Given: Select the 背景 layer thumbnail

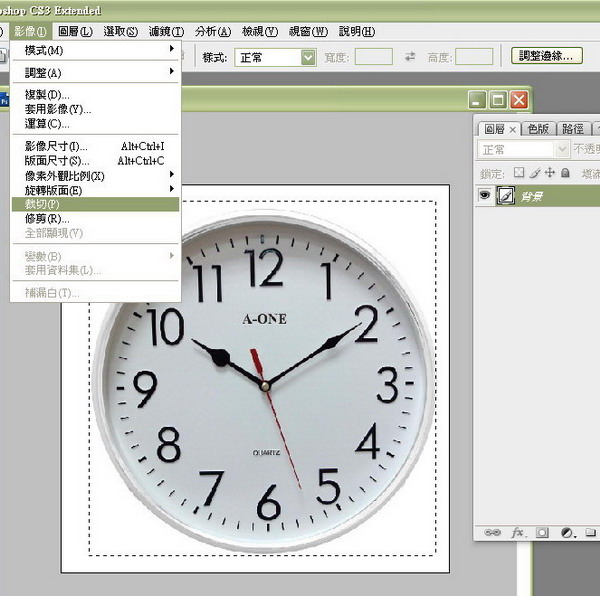Looking at the screenshot, I should (505, 196).
